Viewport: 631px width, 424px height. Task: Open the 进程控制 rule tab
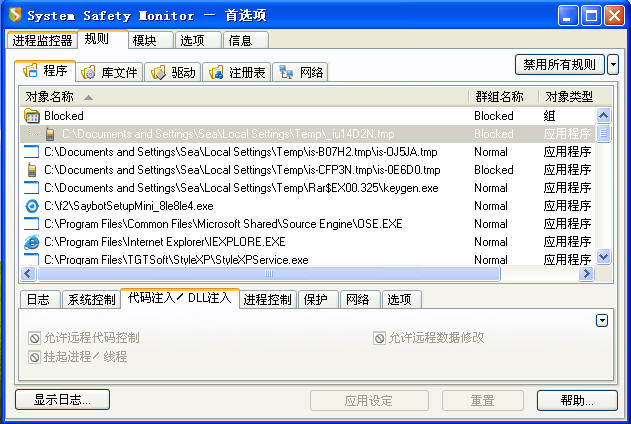pyautogui.click(x=268, y=299)
